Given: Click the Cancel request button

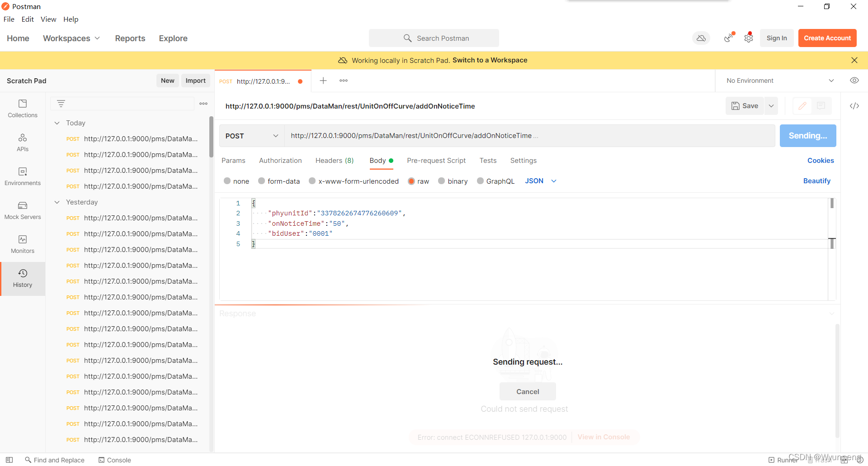Looking at the screenshot, I should 528,392.
